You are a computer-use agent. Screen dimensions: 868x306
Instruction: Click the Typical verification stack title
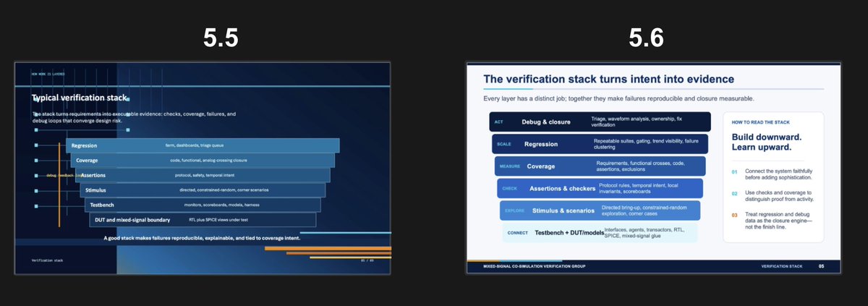80,98
